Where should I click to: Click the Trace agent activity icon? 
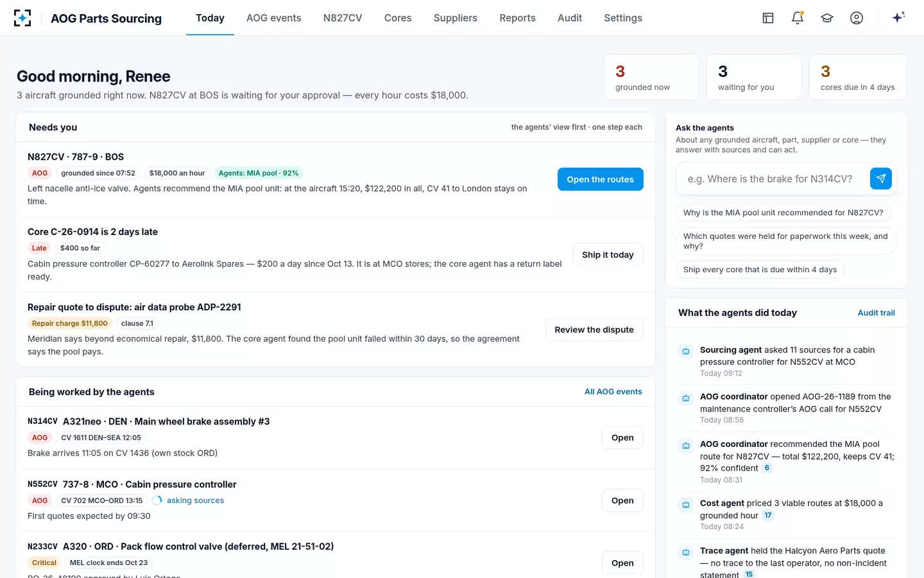tap(686, 552)
